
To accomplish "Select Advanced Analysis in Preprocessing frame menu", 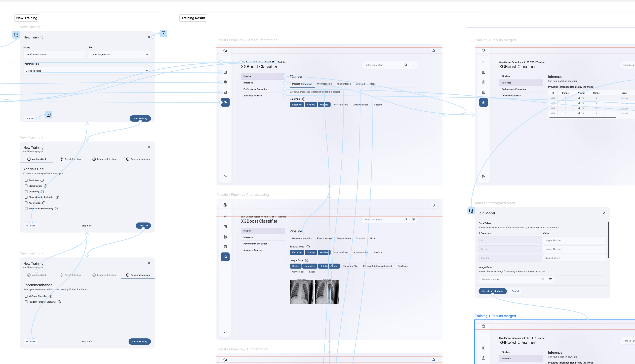I will point(263,250).
